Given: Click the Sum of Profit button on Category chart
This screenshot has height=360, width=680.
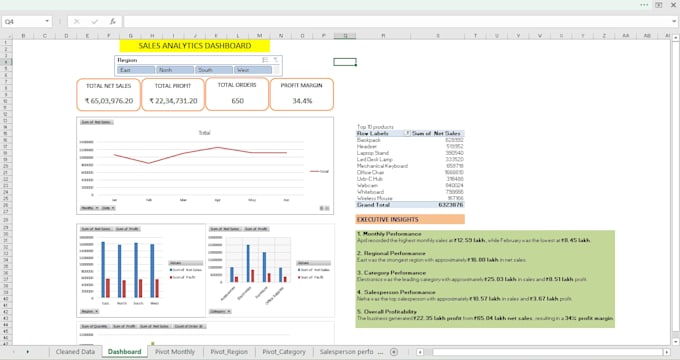Looking at the screenshot, I should tap(256, 229).
